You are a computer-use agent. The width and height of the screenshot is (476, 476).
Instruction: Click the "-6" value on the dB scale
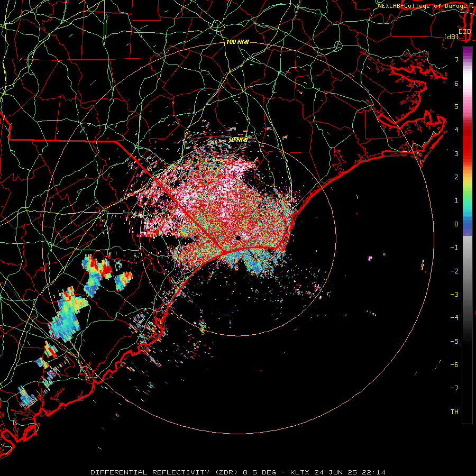[x=454, y=365]
